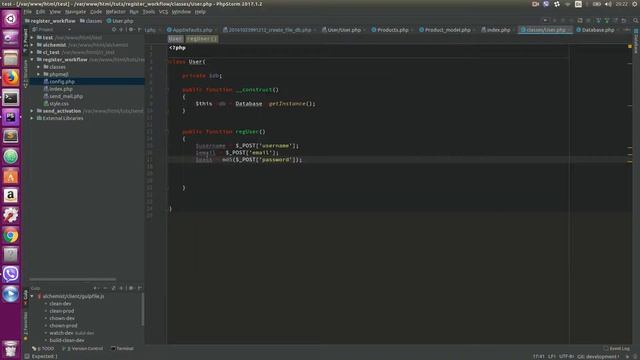Click Search Everywhere magnifier icon
The width and height of the screenshot is (640, 360).
pyautogui.click(x=636, y=20)
